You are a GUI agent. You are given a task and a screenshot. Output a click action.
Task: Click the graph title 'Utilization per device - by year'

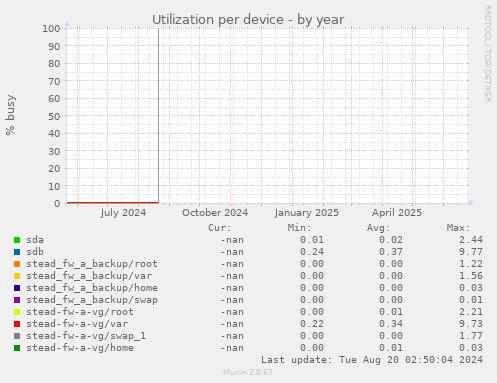[x=248, y=20]
